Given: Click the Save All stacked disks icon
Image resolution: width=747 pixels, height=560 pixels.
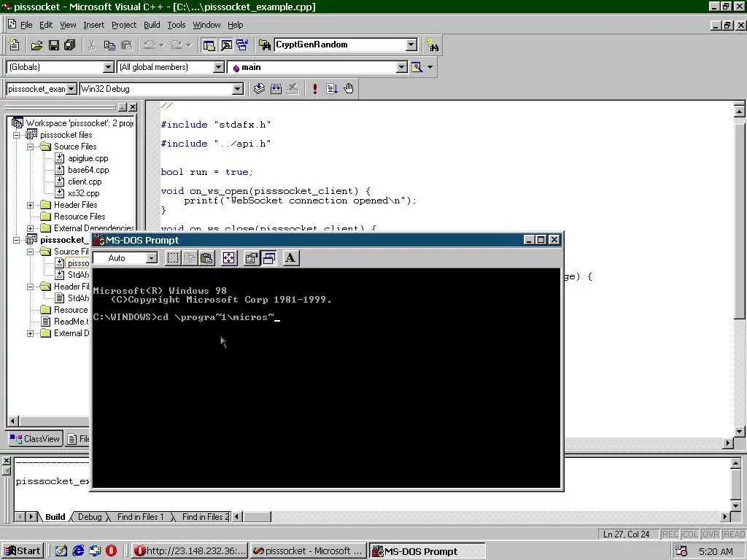Looking at the screenshot, I should [x=70, y=44].
